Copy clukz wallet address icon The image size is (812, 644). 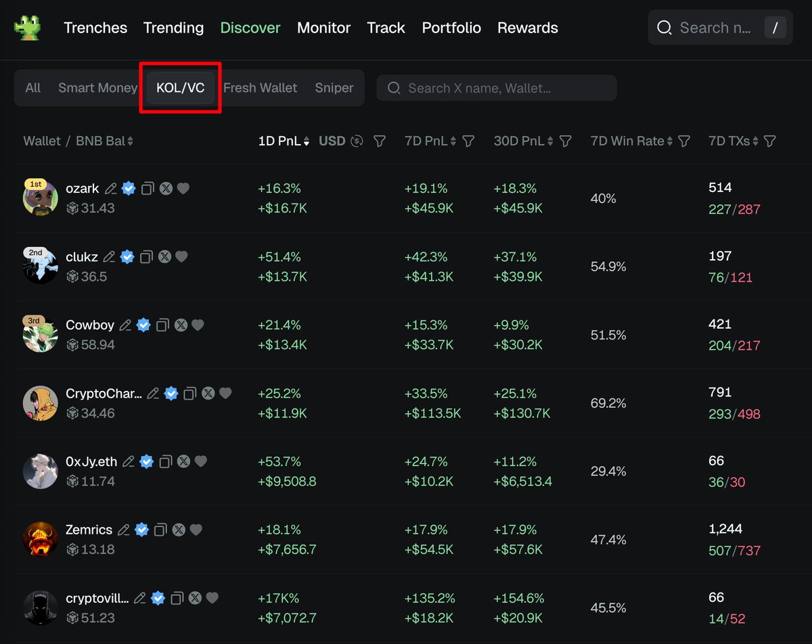146,257
